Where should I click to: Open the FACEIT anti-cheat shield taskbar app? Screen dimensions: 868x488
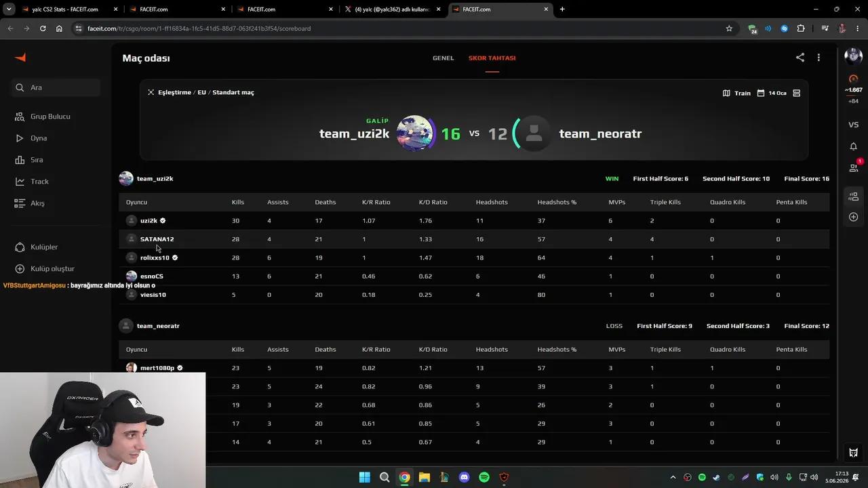[504, 477]
